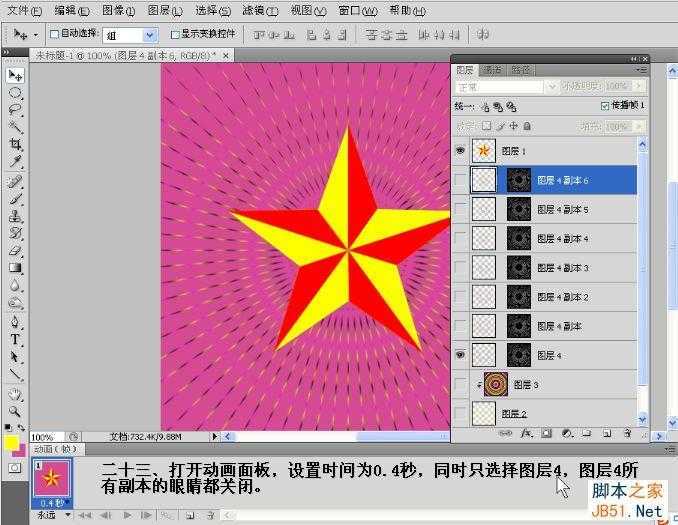Select the Healing Brush tool
Image resolution: width=678 pixels, height=525 pixels.
tap(15, 182)
